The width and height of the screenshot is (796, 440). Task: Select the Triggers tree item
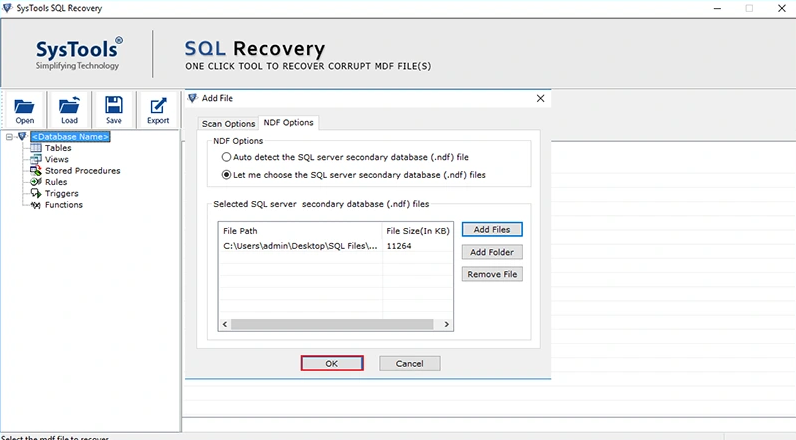tap(61, 193)
